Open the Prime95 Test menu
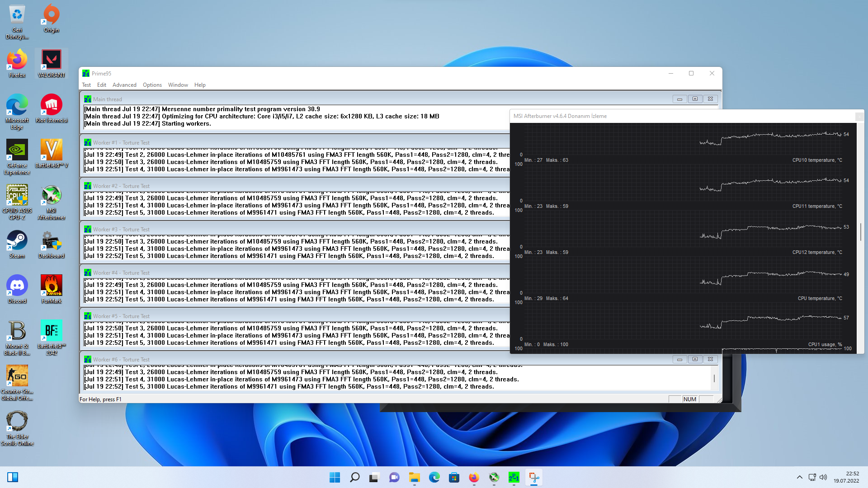Screen dimensions: 868x488 coord(86,85)
